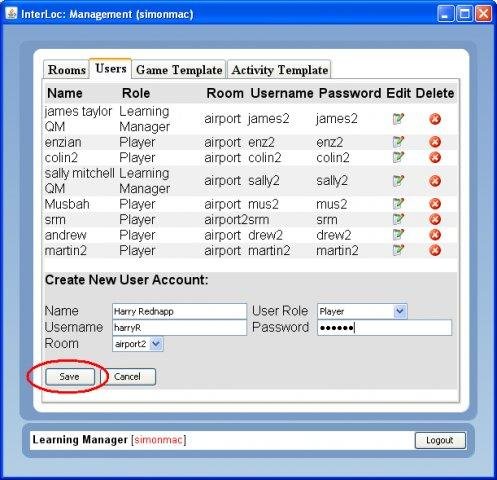Save the new user account
The height and width of the screenshot is (480, 497).
coord(70,377)
